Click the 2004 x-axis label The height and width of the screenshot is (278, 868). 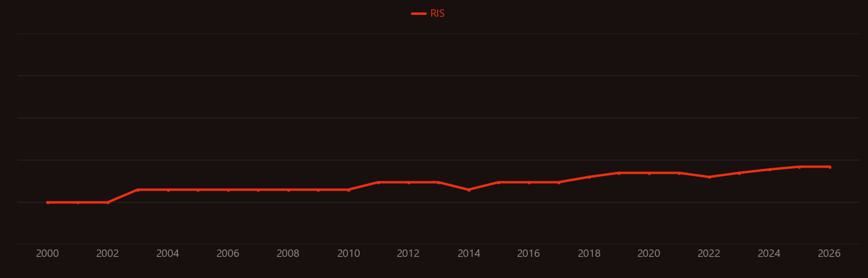tap(168, 254)
